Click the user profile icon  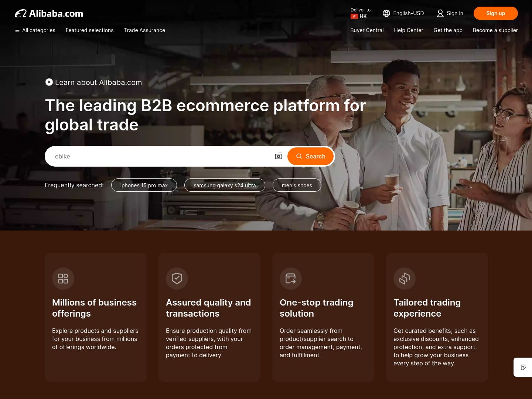coord(440,13)
